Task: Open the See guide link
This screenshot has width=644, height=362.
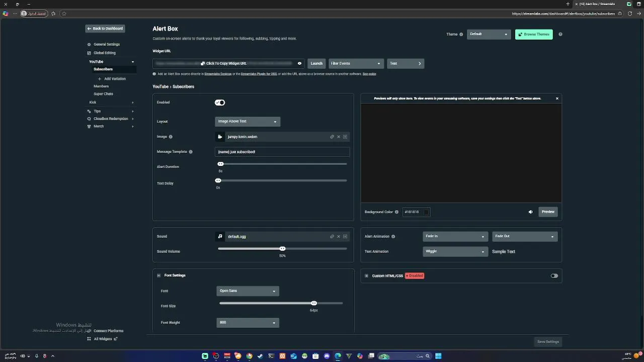Action: point(369,74)
